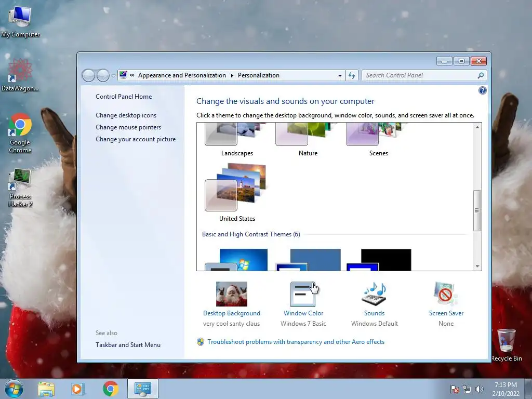Viewport: 532px width, 399px height.
Task: Click the double chevron in address bar
Action: (132, 75)
